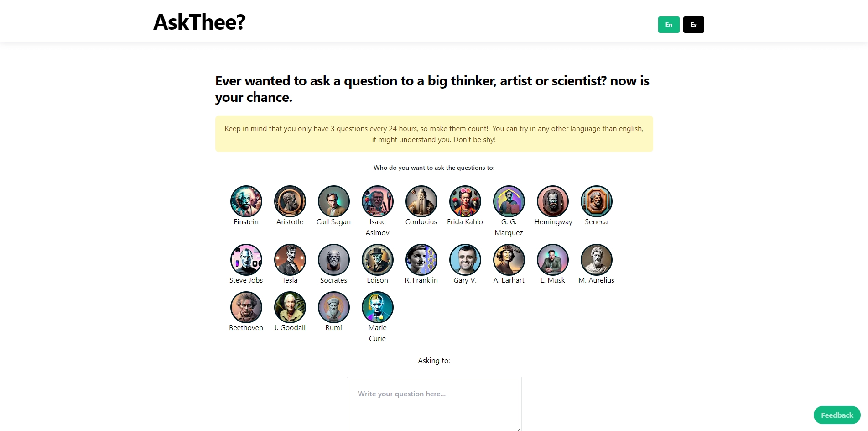This screenshot has height=431, width=868.
Task: Open the Feedback button
Action: tap(837, 415)
